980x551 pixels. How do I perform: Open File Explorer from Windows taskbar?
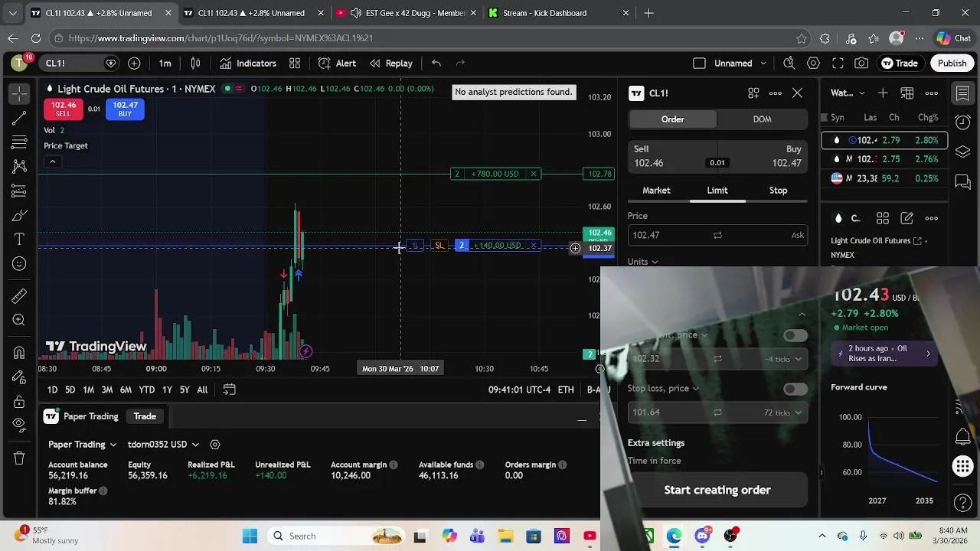(x=505, y=536)
